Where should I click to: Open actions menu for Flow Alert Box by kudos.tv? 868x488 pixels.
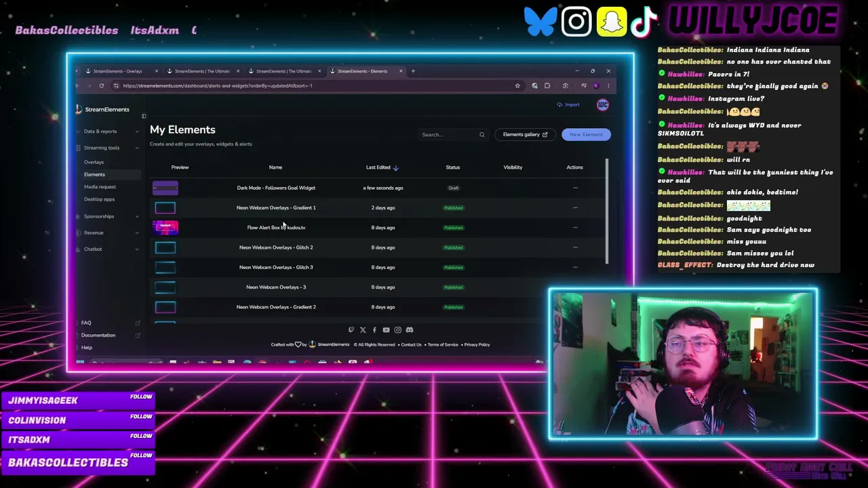click(575, 228)
